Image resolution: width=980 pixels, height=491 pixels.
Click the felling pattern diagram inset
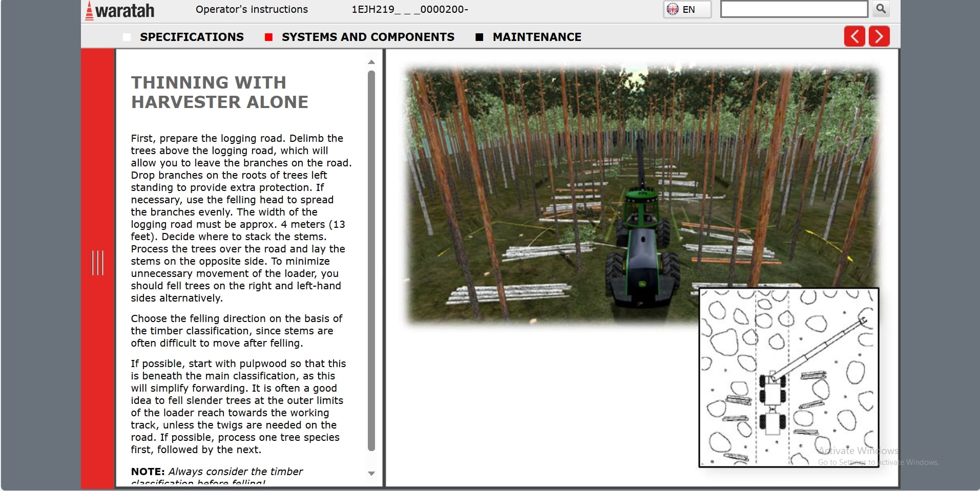789,379
